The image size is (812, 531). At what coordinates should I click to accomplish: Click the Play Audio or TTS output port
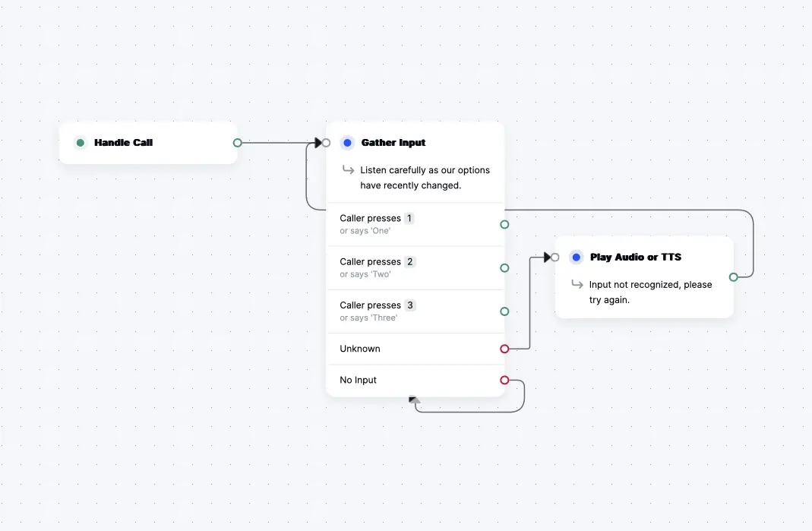(733, 277)
